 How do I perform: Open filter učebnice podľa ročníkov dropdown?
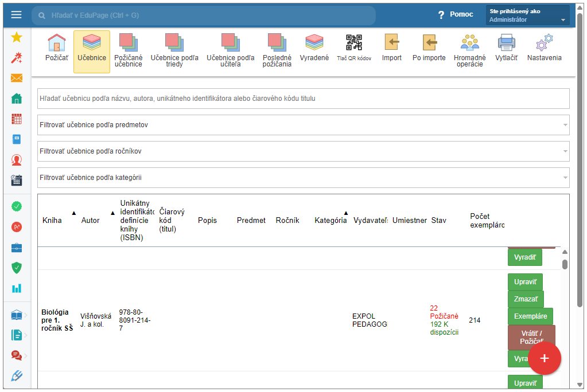coord(565,151)
